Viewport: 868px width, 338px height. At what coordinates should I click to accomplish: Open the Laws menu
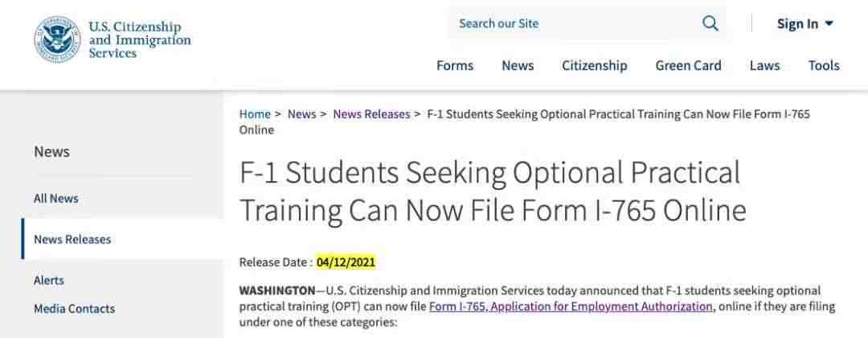click(764, 65)
